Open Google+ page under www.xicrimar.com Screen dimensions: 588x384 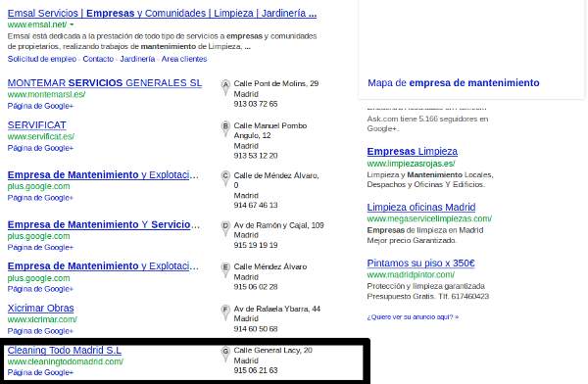(x=40, y=331)
